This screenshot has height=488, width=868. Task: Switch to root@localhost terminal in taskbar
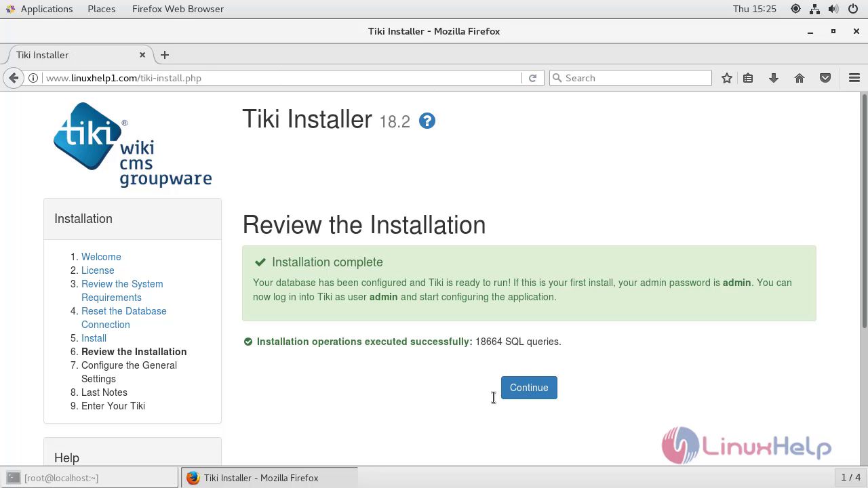pos(90,478)
